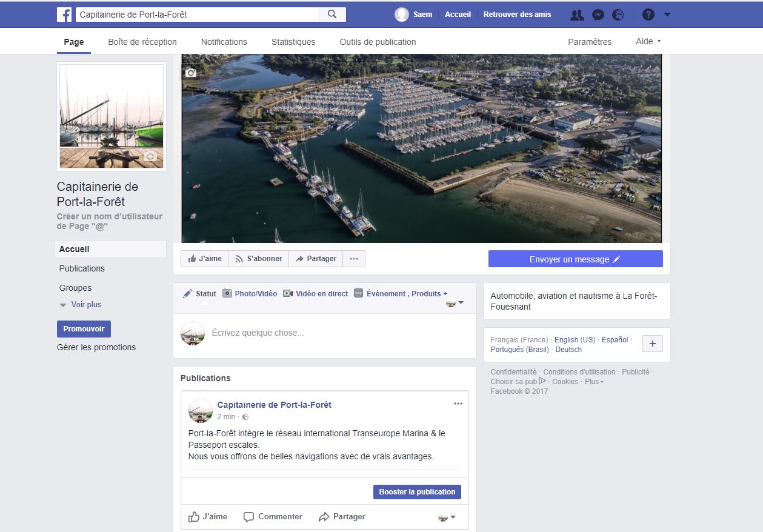This screenshot has width=763, height=532.
Task: Open the post's three-dot options menu
Action: (458, 404)
